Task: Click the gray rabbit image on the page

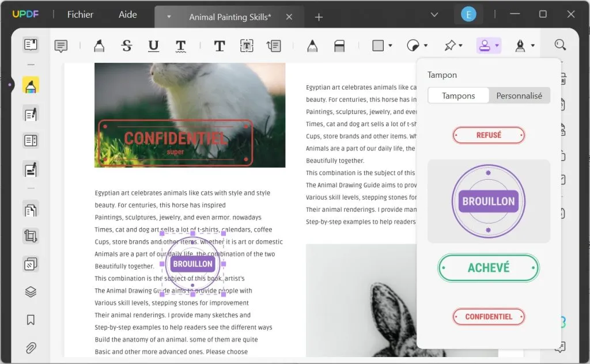Action: click(x=361, y=301)
